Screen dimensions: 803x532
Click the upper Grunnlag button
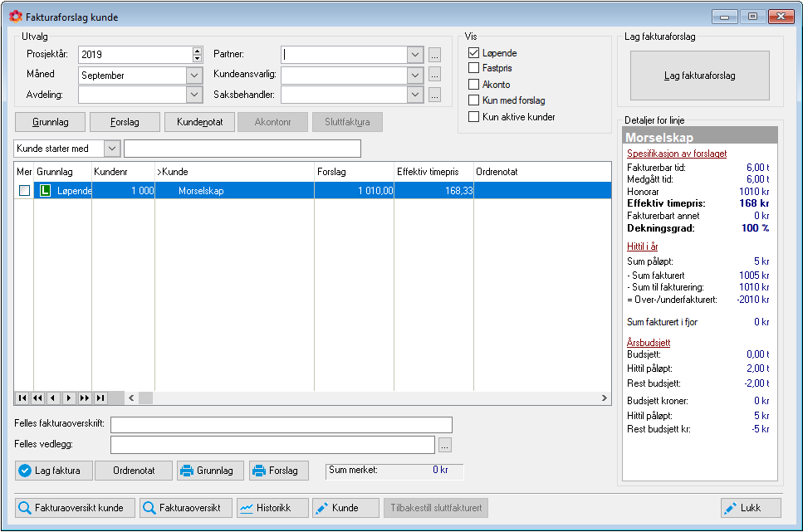50,122
